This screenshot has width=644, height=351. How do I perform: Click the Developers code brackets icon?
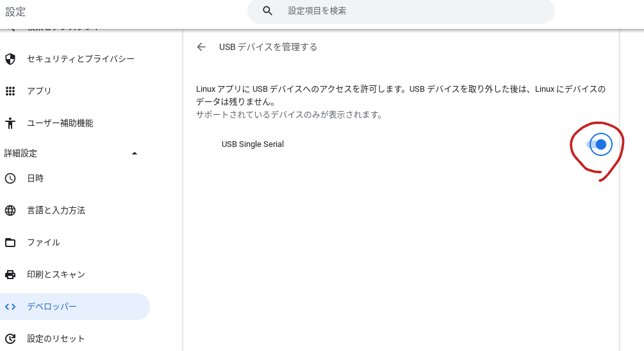pyautogui.click(x=10, y=307)
